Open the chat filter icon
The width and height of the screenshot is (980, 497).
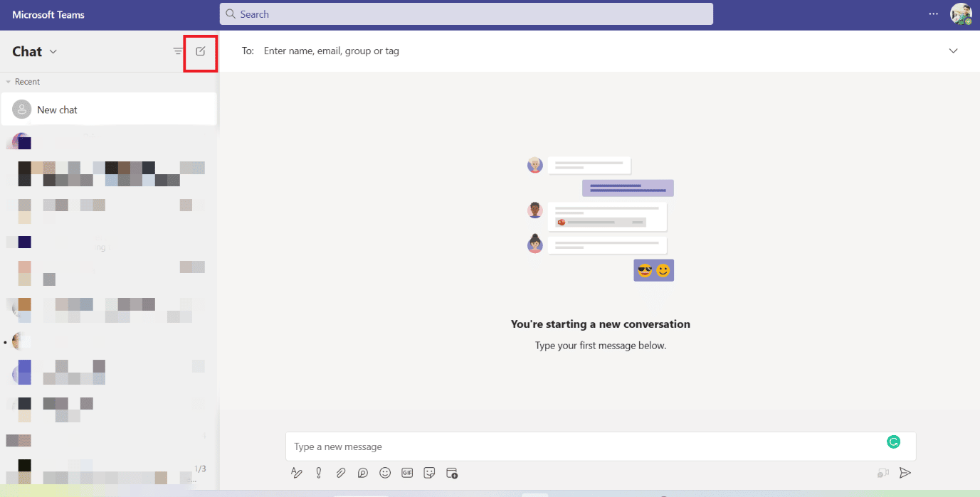[x=177, y=51]
